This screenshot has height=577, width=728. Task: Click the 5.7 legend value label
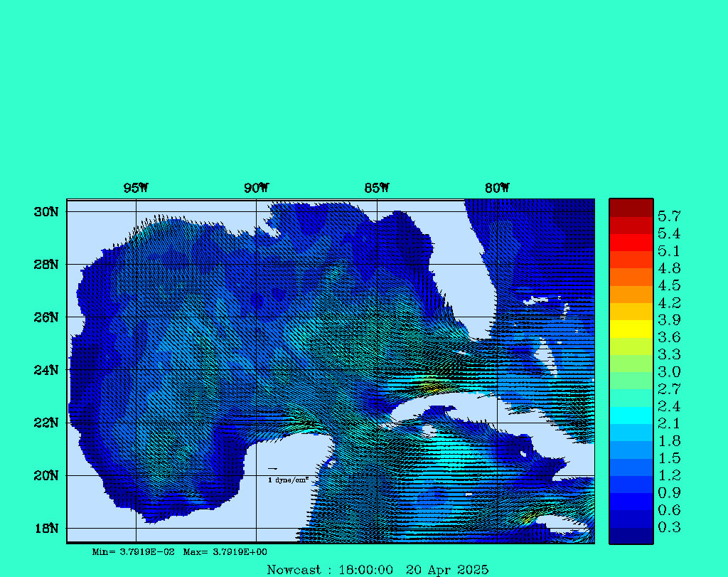coord(669,216)
